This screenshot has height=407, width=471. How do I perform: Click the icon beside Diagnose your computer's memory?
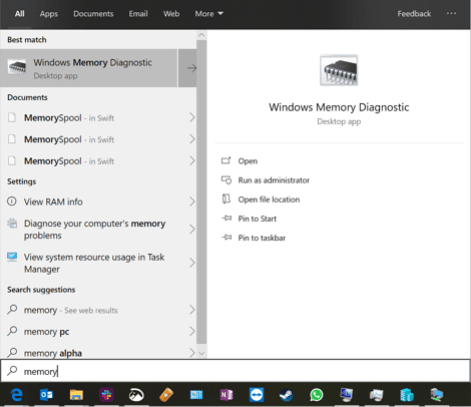(x=12, y=223)
